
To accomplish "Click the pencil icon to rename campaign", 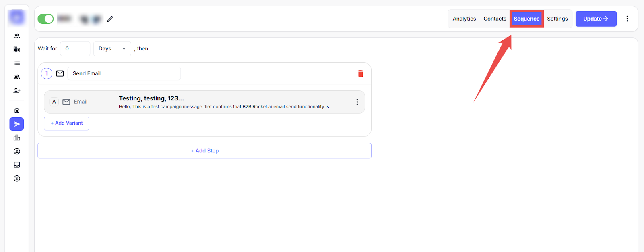I will tap(110, 19).
